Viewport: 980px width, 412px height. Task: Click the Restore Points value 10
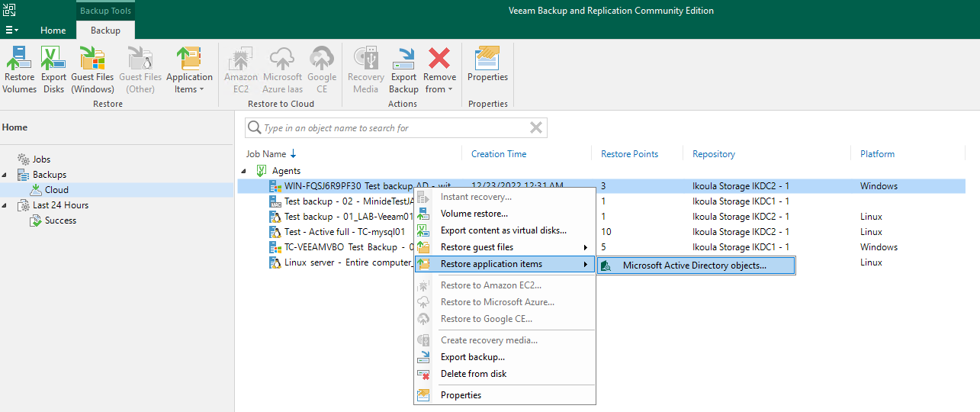tap(606, 232)
